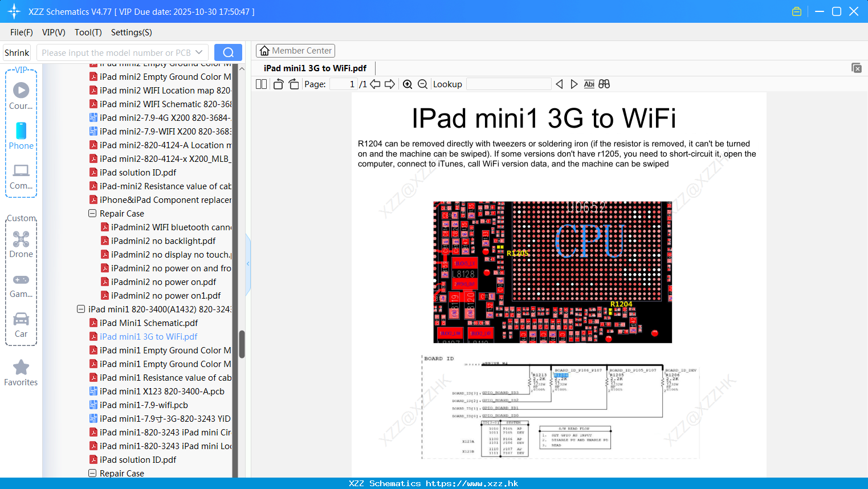Open Courses category in sidebar

[x=21, y=95]
